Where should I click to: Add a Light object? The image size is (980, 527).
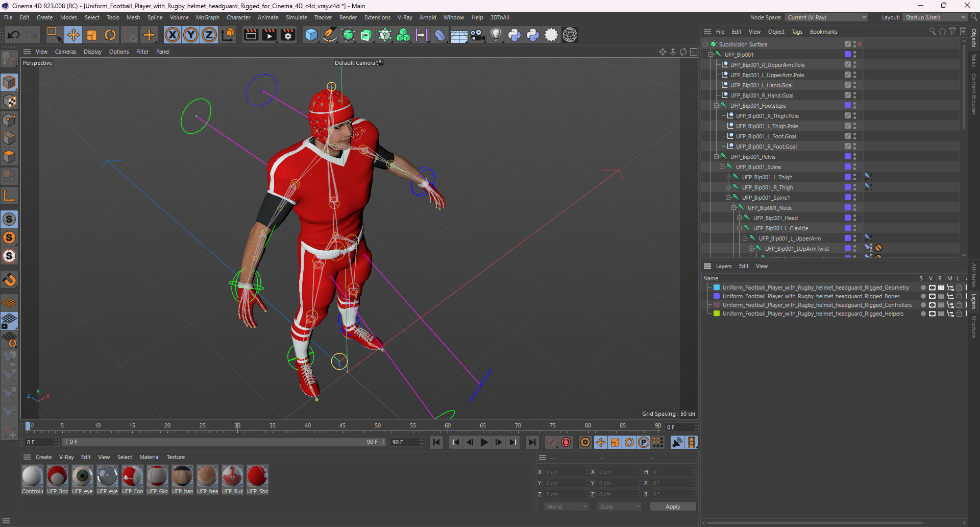point(496,35)
